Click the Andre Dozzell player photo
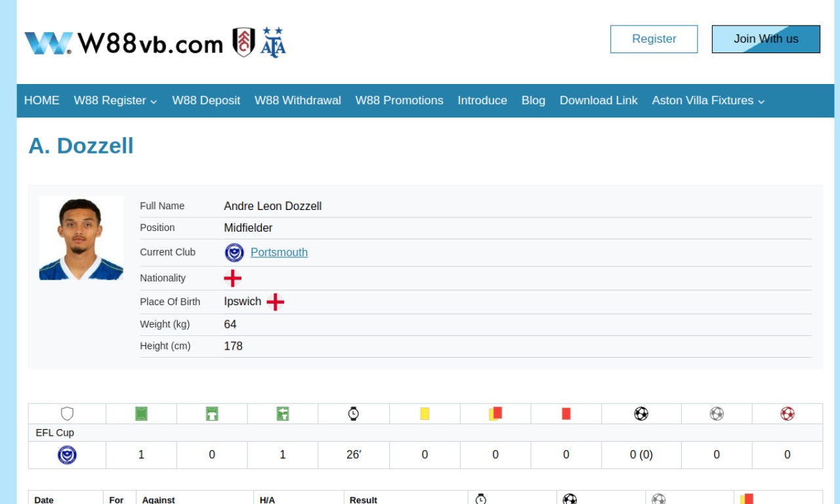This screenshot has height=504, width=840. click(81, 238)
